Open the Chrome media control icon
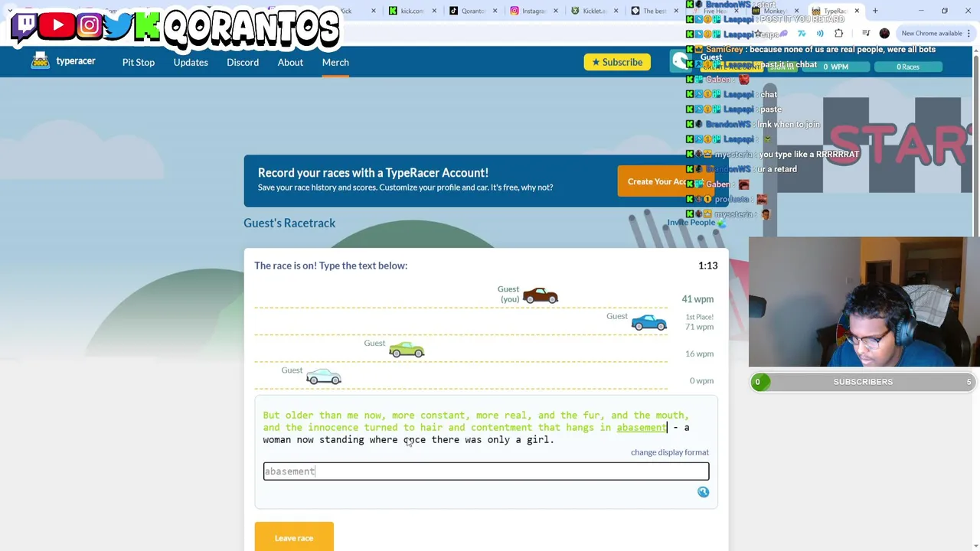This screenshot has height=551, width=980. (x=866, y=33)
